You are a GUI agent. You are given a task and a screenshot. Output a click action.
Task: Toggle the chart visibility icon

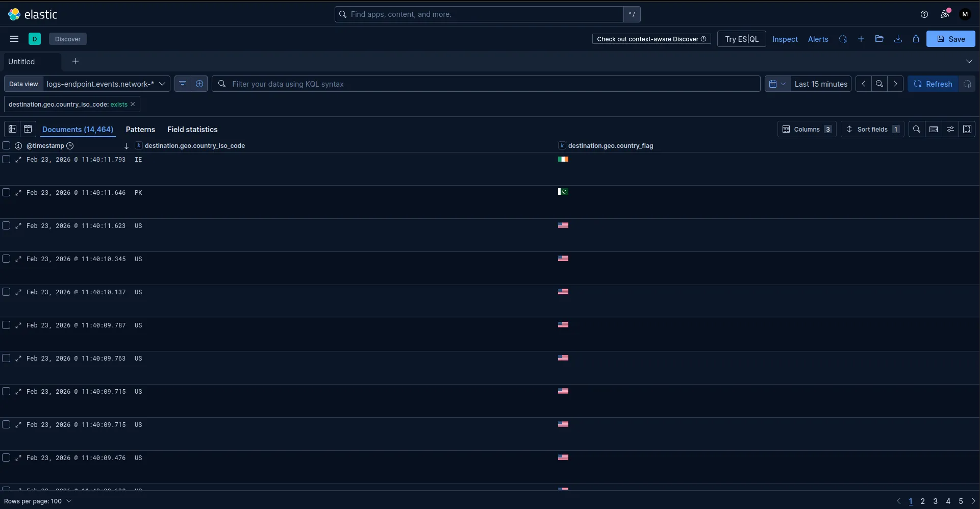28,129
